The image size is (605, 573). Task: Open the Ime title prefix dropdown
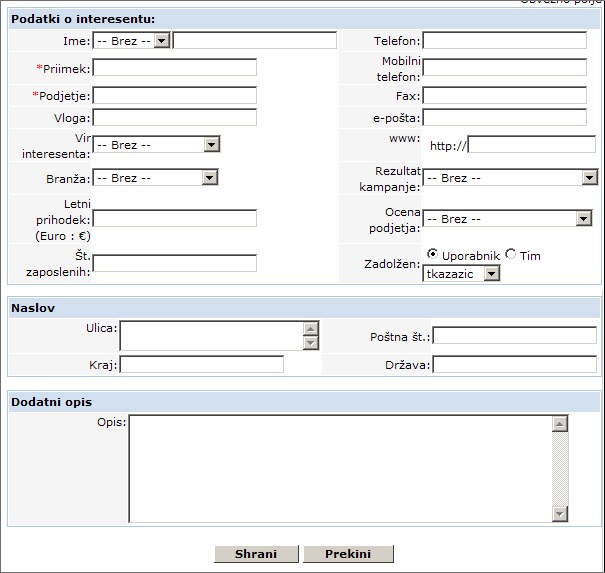132,41
